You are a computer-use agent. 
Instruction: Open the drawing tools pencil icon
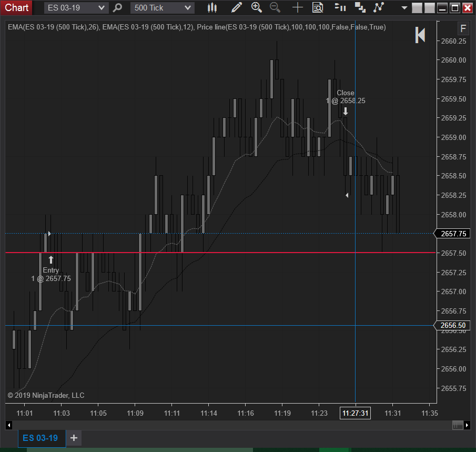(237, 7)
